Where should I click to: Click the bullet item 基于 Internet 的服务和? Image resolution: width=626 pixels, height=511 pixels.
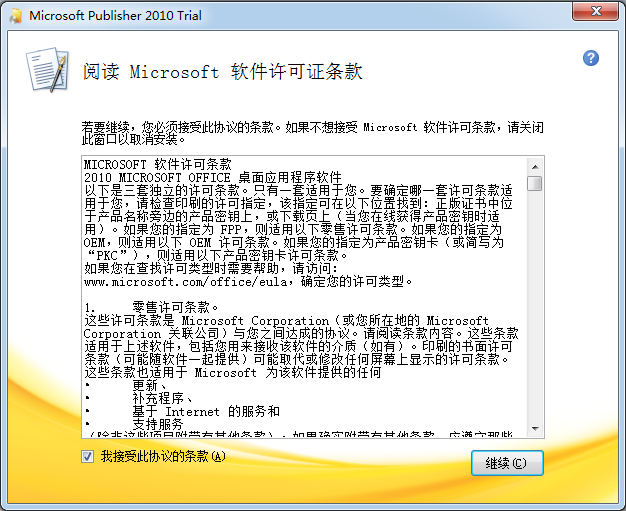(206, 411)
